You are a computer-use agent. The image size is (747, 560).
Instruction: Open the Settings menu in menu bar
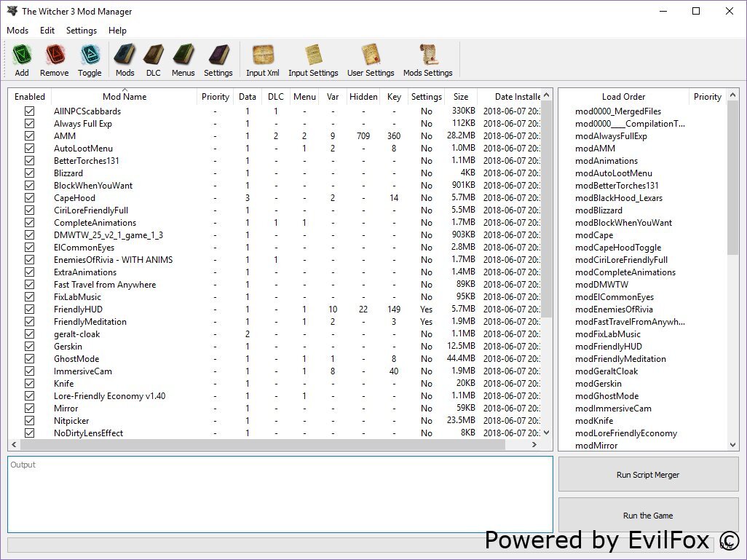(82, 31)
